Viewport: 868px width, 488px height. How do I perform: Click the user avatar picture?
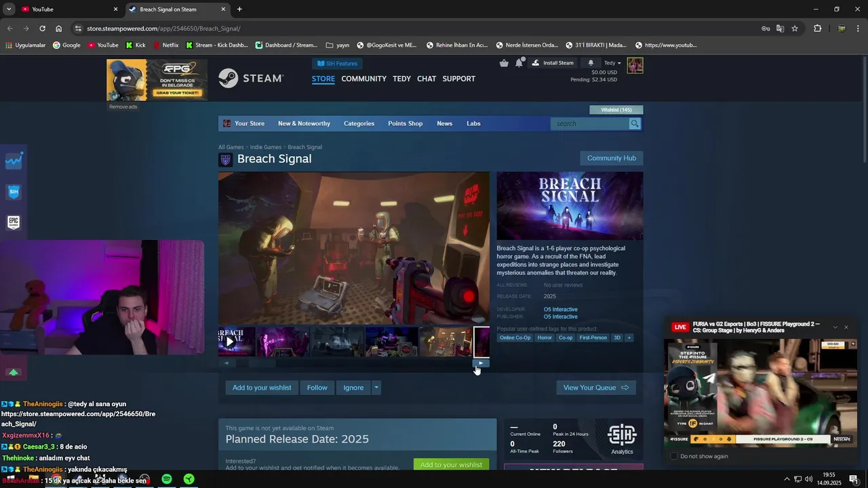click(635, 66)
